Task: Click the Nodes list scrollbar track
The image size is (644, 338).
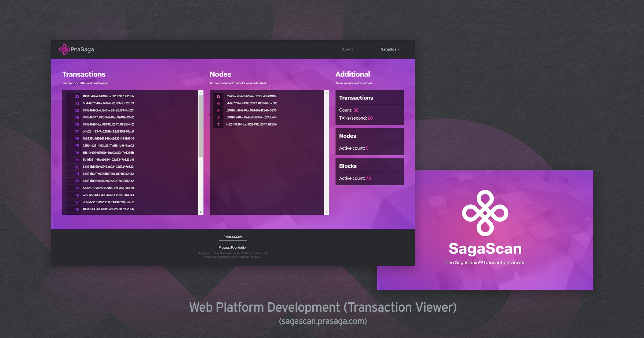Action: (327, 153)
